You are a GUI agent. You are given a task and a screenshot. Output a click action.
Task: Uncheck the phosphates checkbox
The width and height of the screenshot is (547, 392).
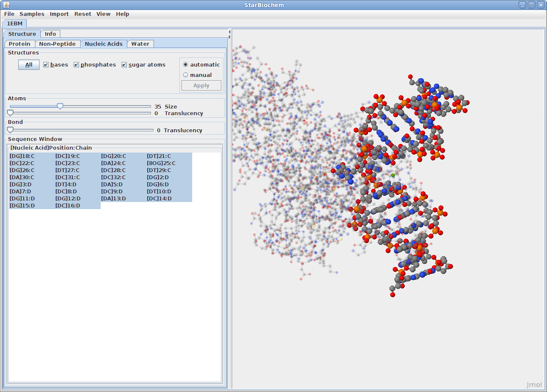[94, 64]
